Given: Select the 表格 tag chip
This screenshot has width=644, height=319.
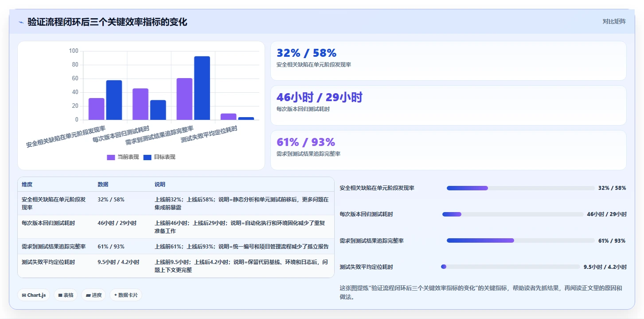Looking at the screenshot, I should pyautogui.click(x=66, y=295).
